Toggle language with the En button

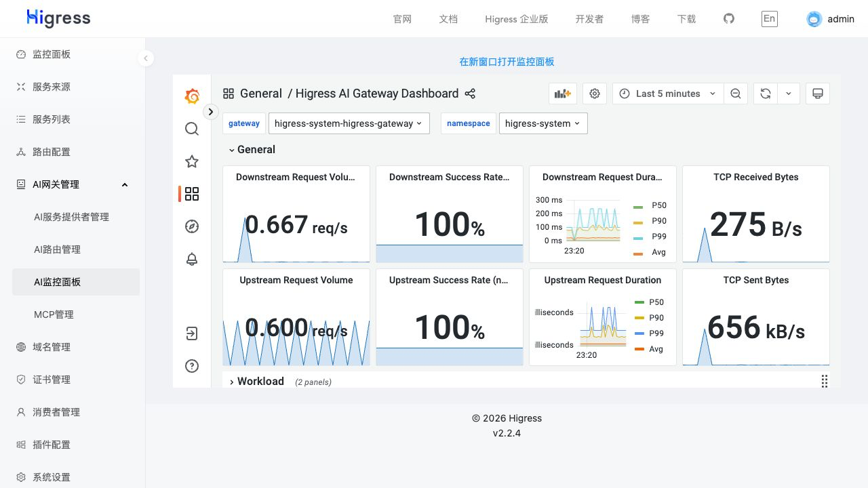coord(769,18)
